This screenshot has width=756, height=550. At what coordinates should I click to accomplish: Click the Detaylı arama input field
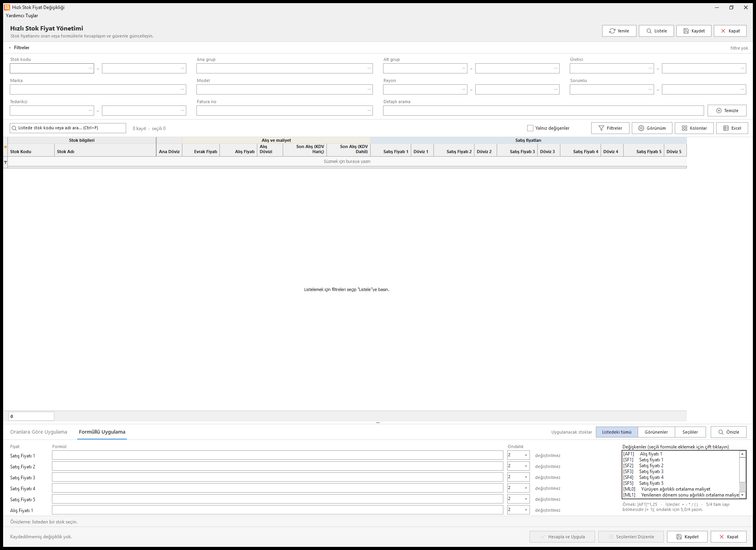(x=543, y=111)
